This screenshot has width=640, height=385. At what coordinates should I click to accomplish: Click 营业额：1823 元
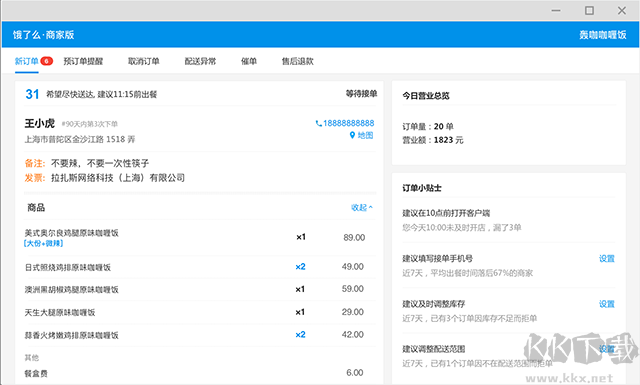point(433,140)
